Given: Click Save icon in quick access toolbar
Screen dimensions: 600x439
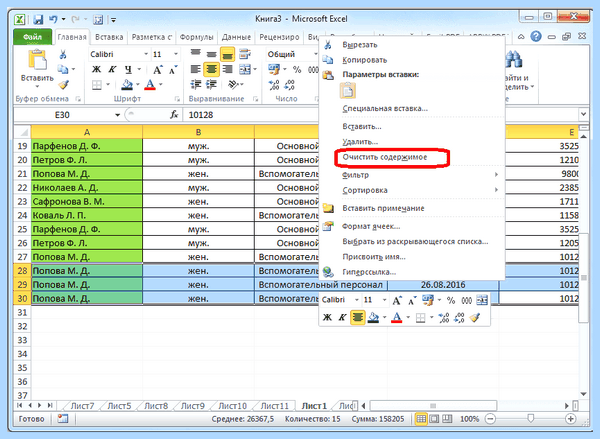Looking at the screenshot, I should coord(38,19).
